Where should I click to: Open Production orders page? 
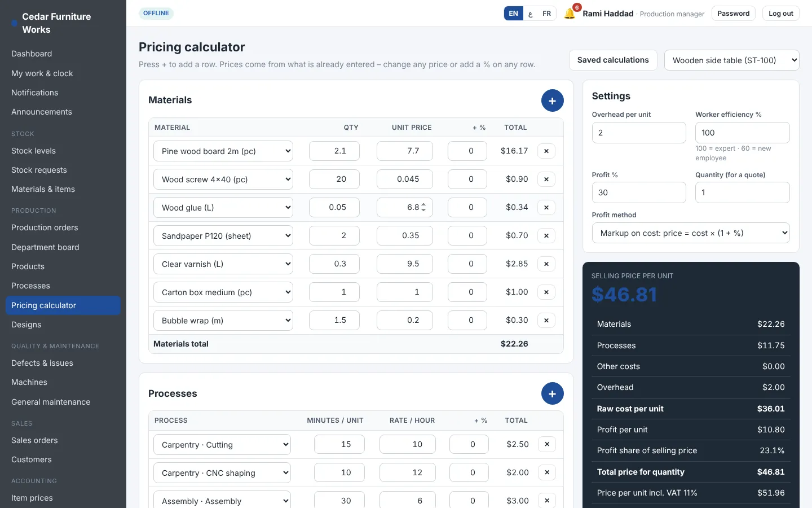click(63, 227)
